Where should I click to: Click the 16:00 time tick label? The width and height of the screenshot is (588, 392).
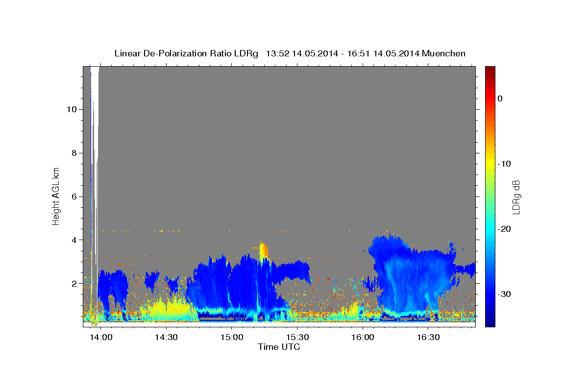[x=362, y=338]
